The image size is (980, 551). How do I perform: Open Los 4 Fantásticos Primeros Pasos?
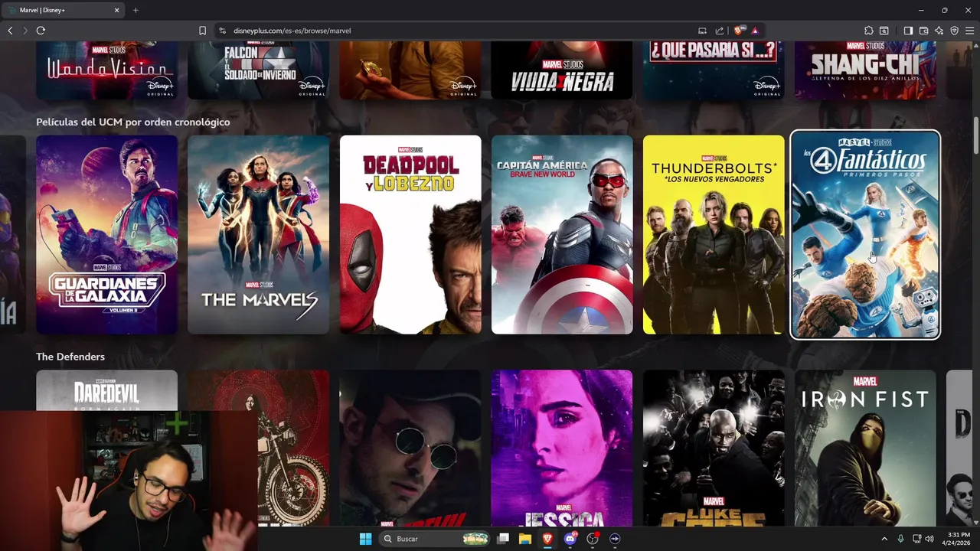(865, 235)
